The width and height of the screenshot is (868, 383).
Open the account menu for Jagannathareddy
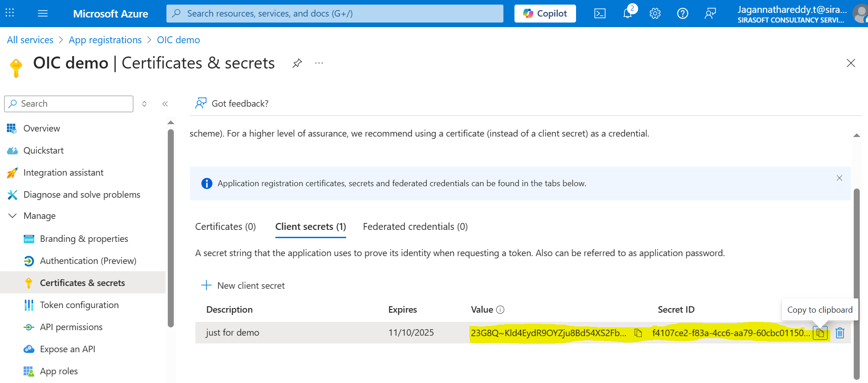(801, 13)
